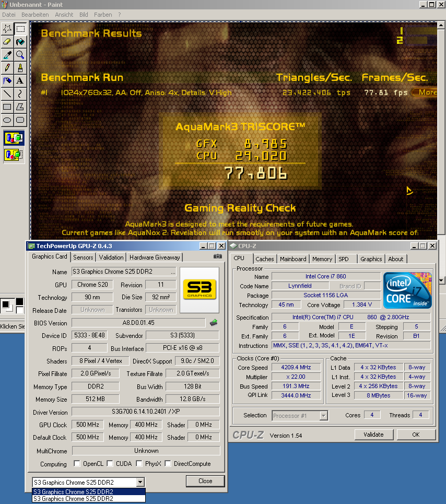Select the Polygon shape tool
This screenshot has width=446, height=504.
[x=20, y=107]
